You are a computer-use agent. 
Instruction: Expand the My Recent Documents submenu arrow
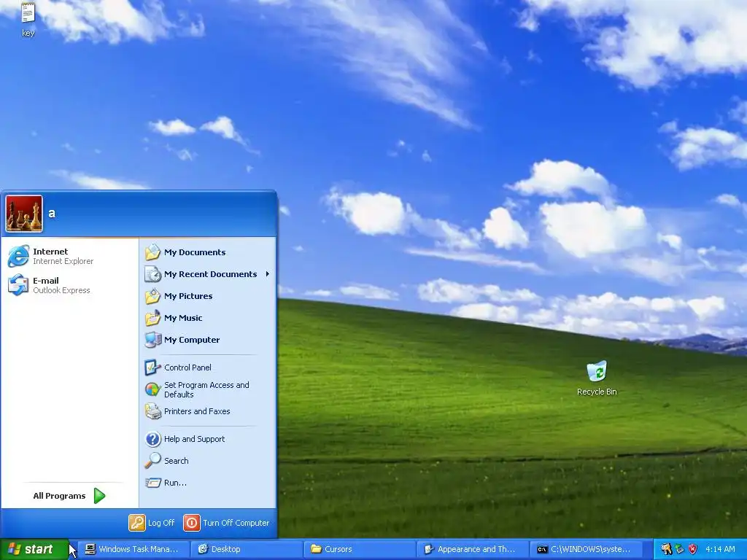tap(268, 274)
